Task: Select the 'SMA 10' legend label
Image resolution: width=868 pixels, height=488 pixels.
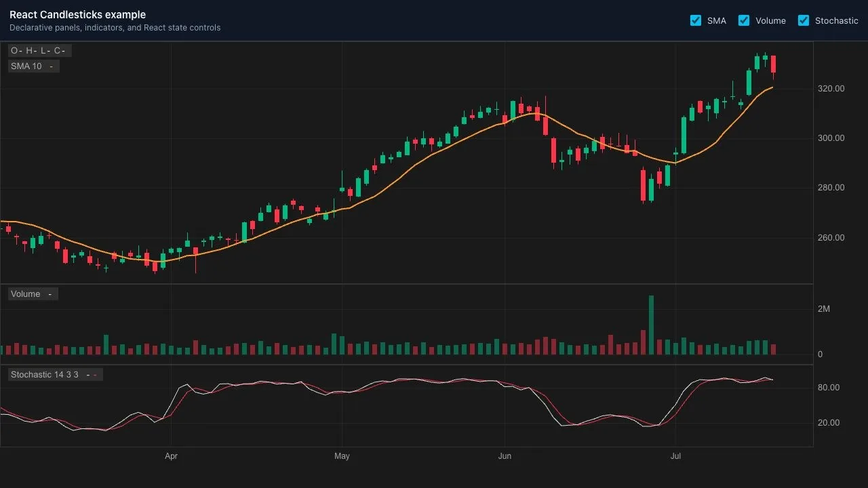Action: tap(33, 66)
